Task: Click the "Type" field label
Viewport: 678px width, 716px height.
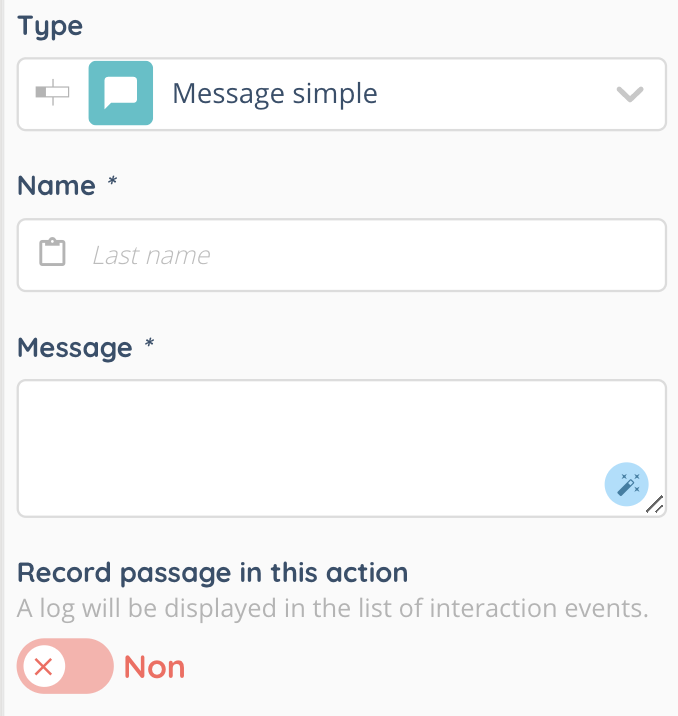Action: (50, 26)
